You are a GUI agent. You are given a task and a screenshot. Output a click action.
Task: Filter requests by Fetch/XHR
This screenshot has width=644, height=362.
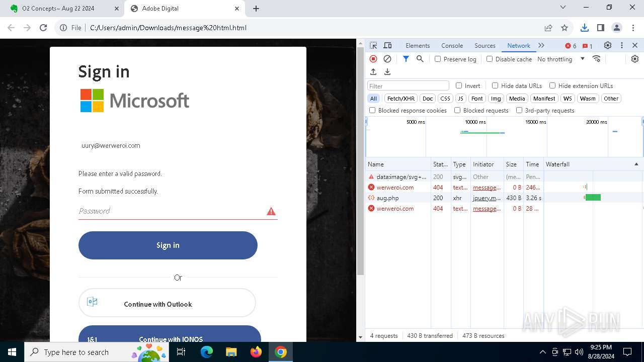click(x=401, y=99)
